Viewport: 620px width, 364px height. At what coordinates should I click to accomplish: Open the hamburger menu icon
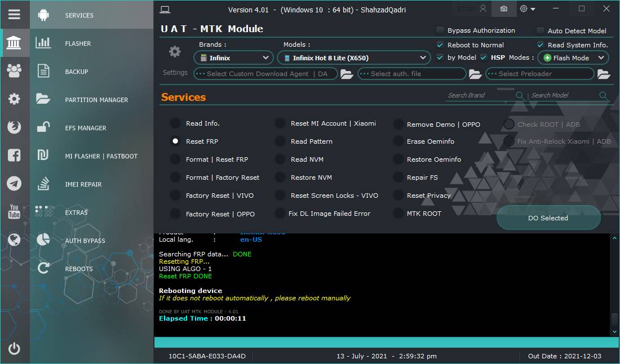[14, 14]
